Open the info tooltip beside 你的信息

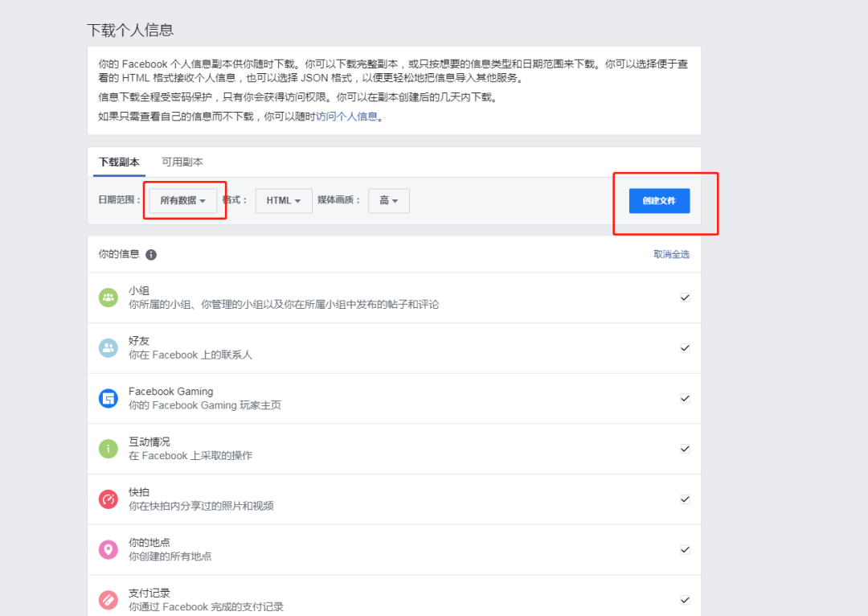(153, 253)
